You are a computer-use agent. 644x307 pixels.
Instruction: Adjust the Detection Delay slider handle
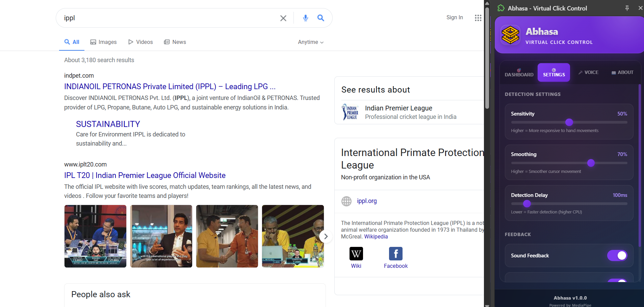click(527, 204)
